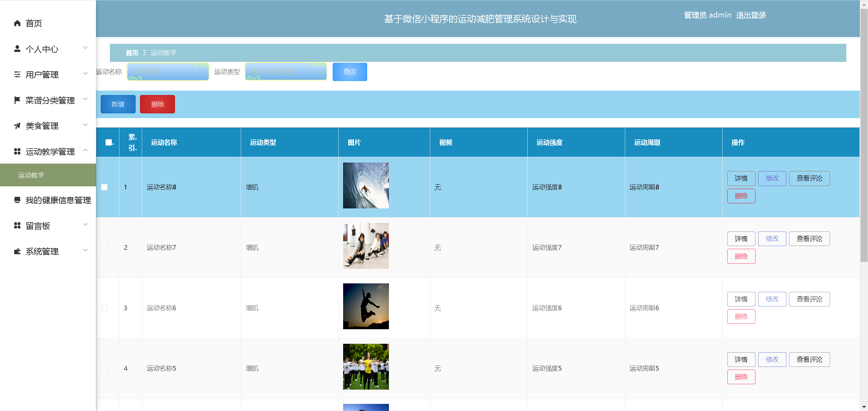Expand the 系统管理 section
The height and width of the screenshot is (411, 868).
click(x=85, y=250)
